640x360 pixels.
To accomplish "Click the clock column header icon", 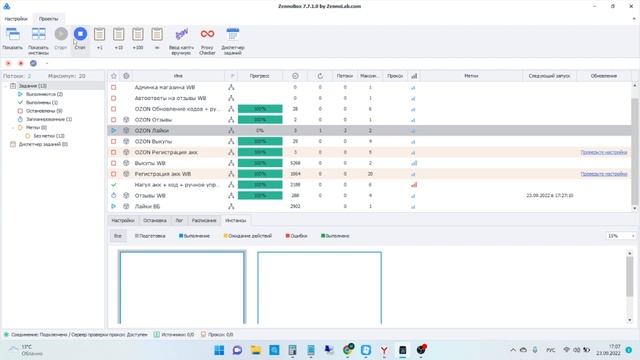I will coord(295,76).
